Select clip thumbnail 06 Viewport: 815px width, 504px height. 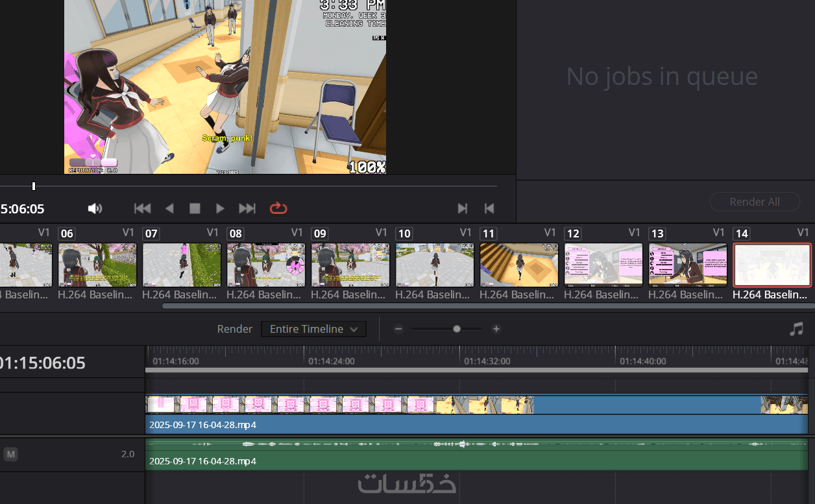pyautogui.click(x=97, y=265)
